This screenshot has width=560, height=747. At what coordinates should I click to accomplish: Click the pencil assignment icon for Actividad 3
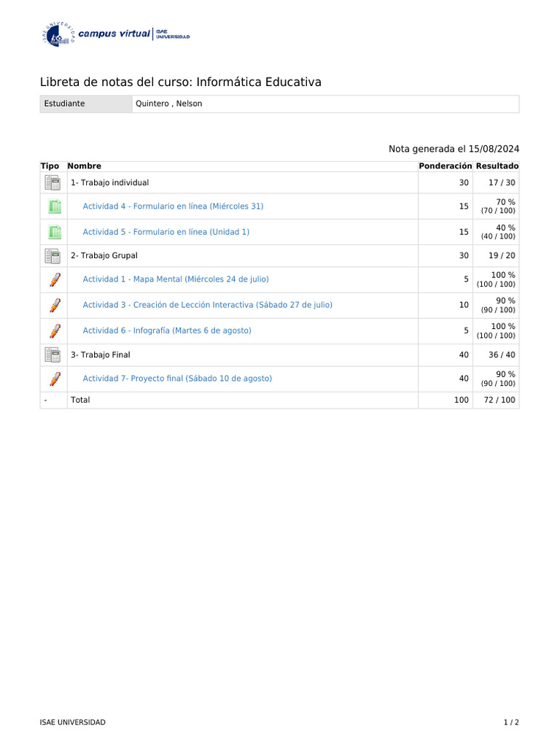click(x=55, y=305)
